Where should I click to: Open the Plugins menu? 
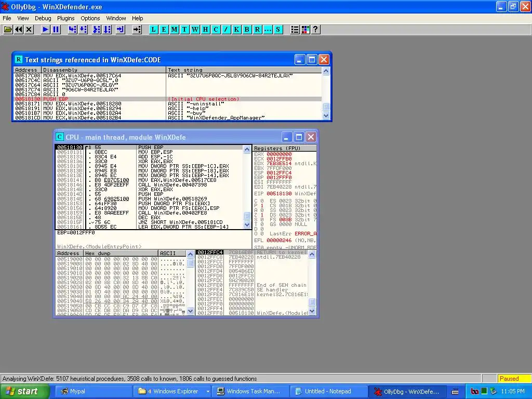tap(65, 18)
